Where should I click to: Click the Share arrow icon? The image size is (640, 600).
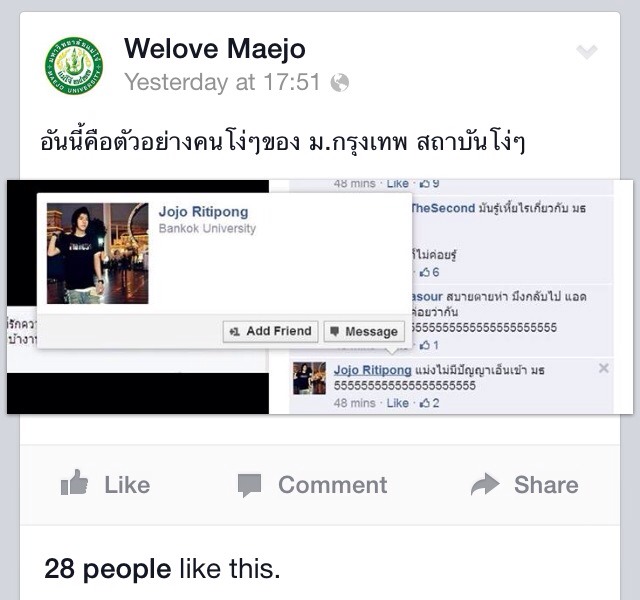pyautogui.click(x=485, y=484)
